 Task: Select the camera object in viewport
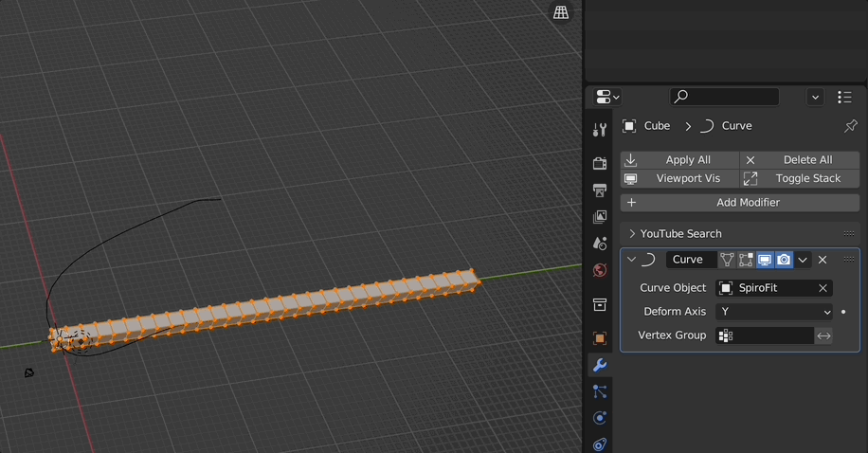(x=28, y=373)
